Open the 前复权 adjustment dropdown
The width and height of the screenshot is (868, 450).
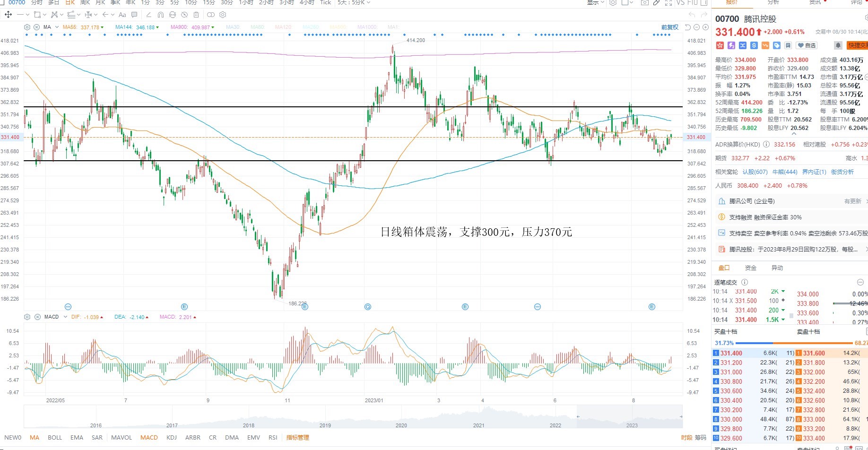click(x=669, y=27)
